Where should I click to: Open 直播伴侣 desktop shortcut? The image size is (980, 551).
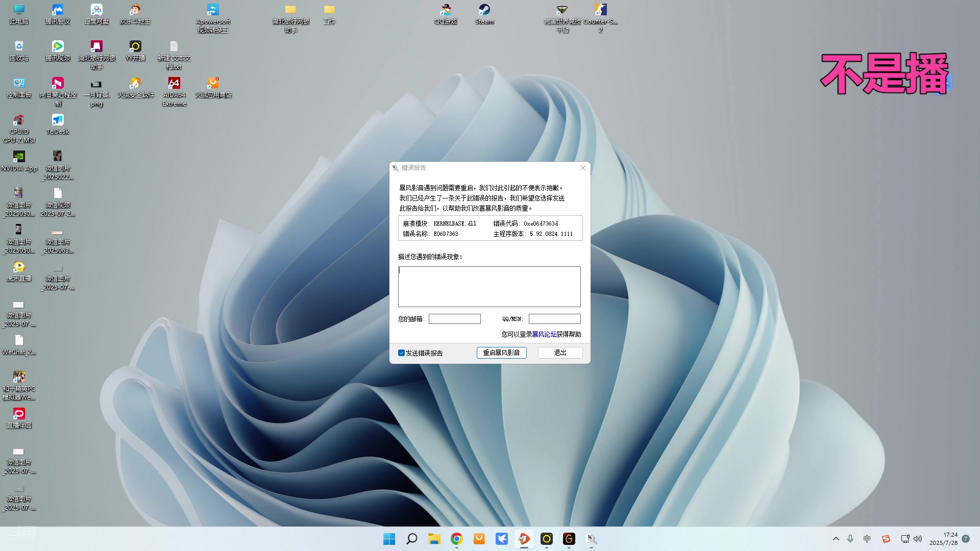point(19,418)
